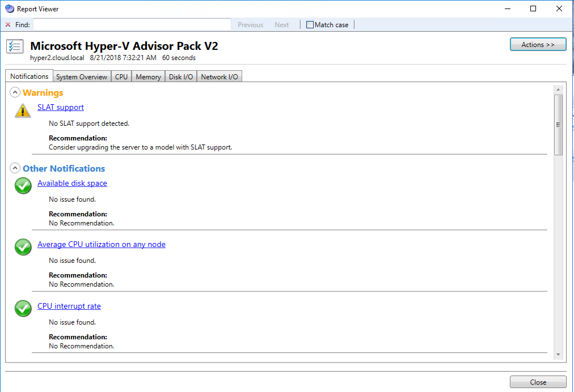574x392 pixels.
Task: Click the Microsoft Hyper-V Advisor Pack V2 title
Action: point(124,46)
